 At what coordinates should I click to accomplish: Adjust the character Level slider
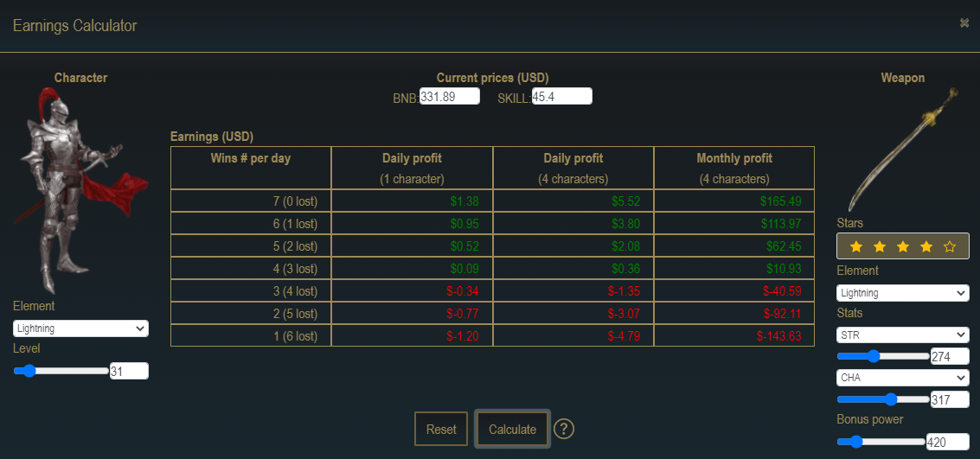coord(61,371)
